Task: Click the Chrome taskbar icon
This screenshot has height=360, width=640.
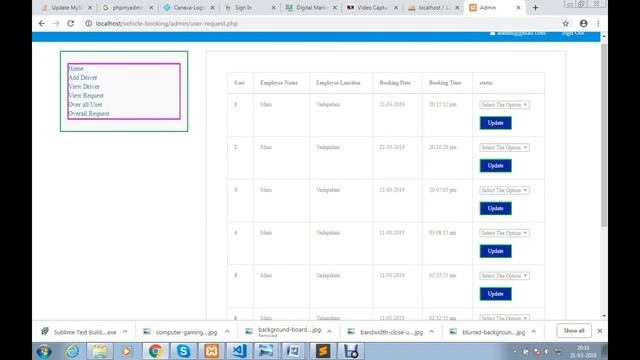Action: (155, 351)
